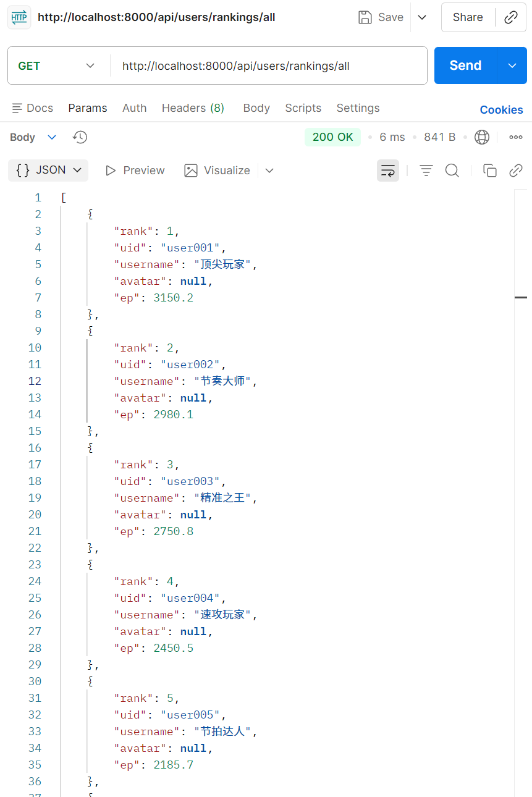Switch to the response Preview view
The image size is (532, 797).
pos(135,171)
